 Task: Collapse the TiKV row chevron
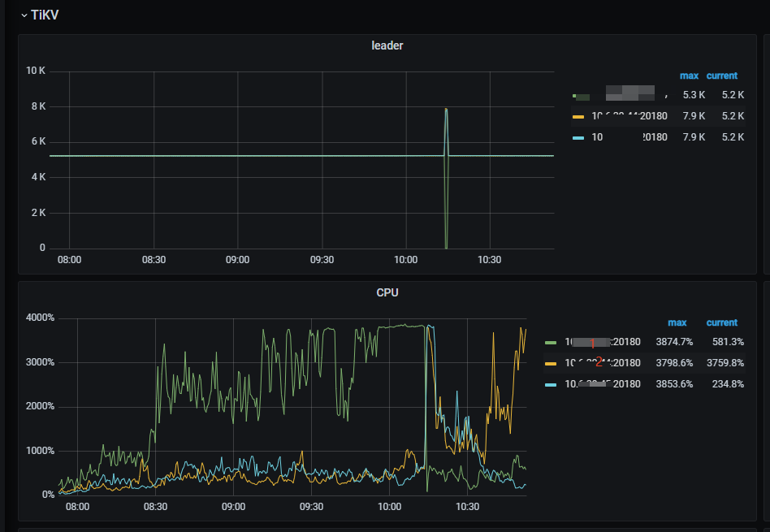[x=24, y=15]
